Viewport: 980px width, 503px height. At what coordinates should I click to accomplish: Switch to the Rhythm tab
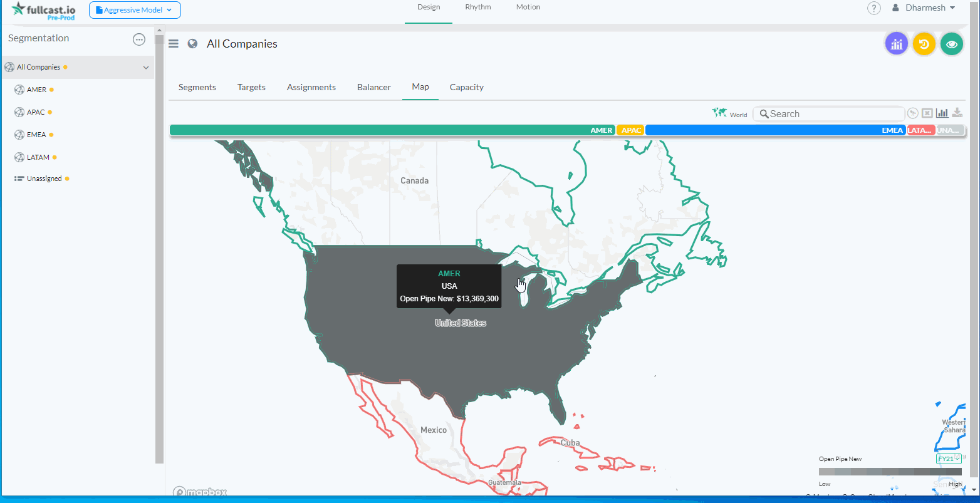pos(478,8)
